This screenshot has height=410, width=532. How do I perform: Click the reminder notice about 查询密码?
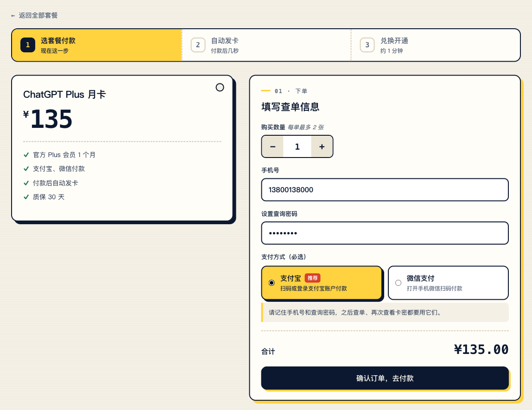point(385,312)
